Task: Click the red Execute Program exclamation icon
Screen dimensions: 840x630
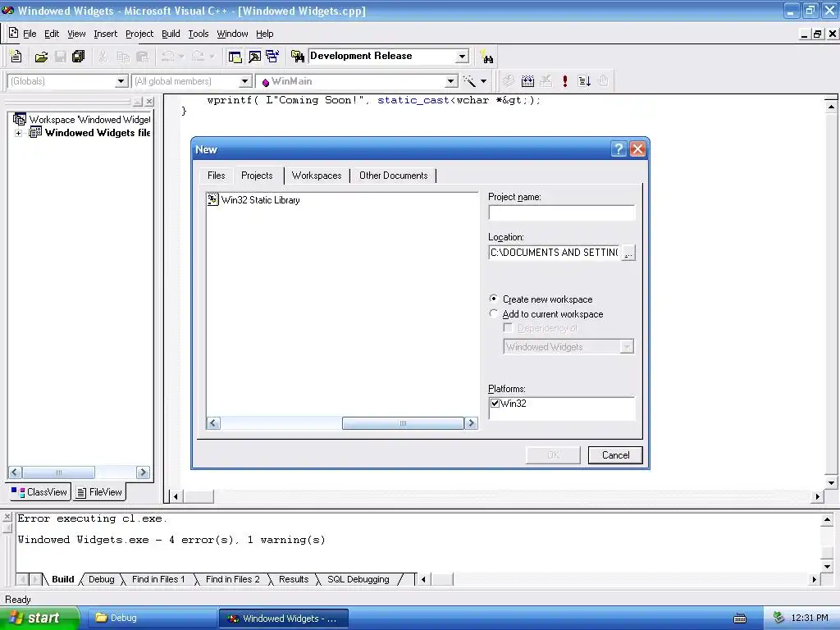Action: pos(564,81)
